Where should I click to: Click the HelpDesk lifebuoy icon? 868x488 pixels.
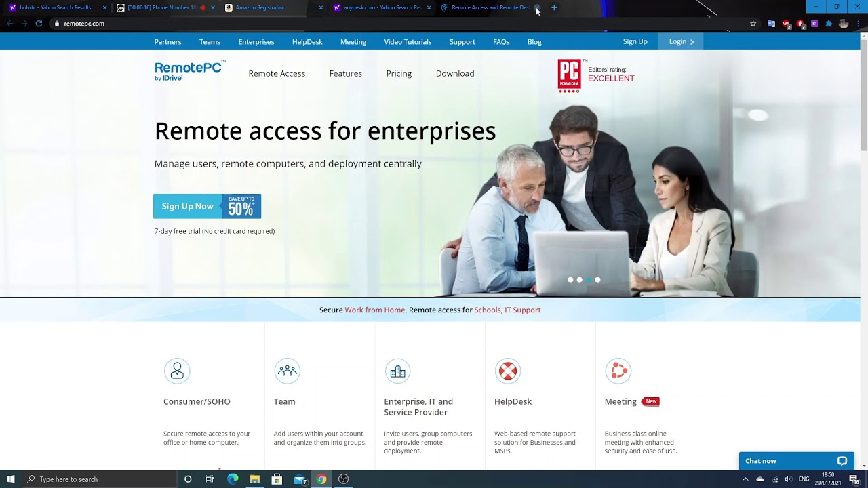508,371
